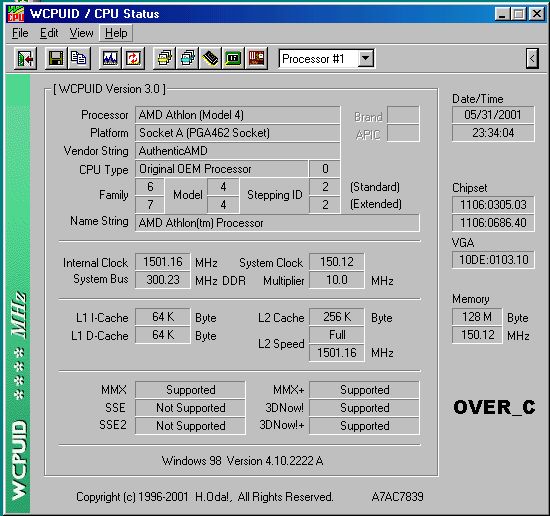550x516 pixels.
Task: Click the 3DNow! 'Supported' field
Action: [x=364, y=408]
